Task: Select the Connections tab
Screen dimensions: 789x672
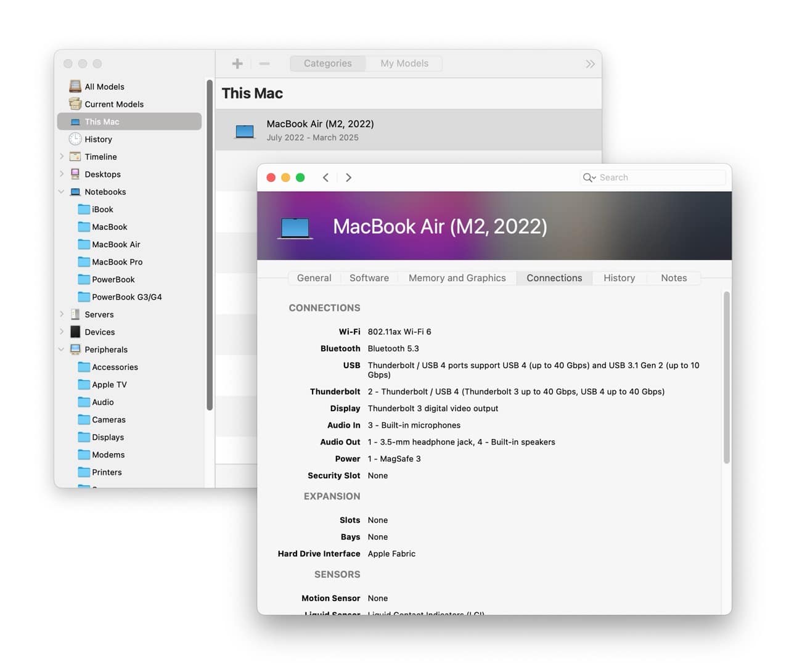Action: [x=554, y=278]
